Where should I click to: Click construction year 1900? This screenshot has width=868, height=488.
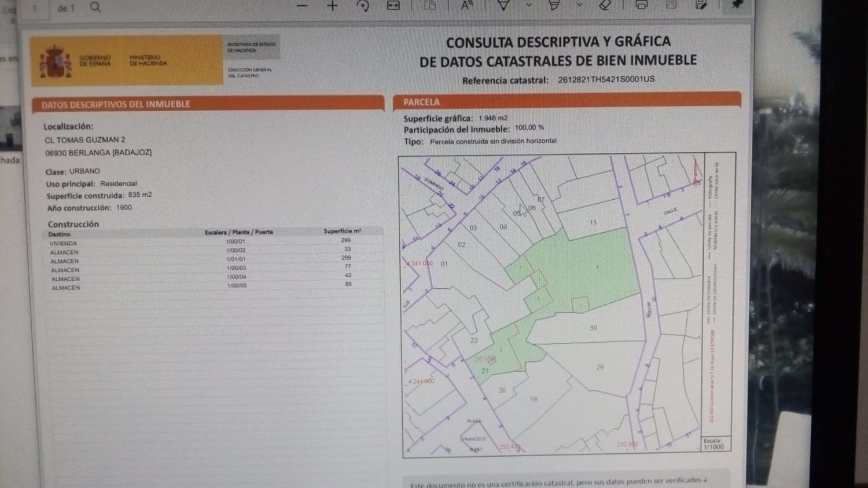click(124, 207)
